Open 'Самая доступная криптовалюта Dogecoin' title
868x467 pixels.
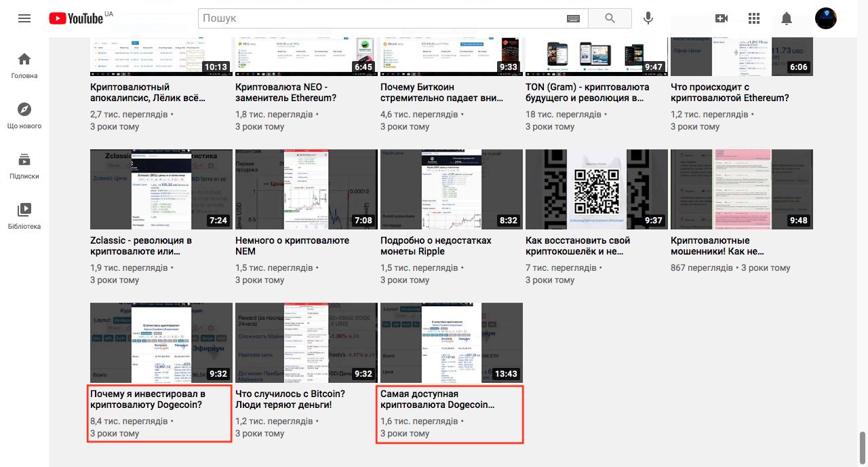(x=437, y=399)
